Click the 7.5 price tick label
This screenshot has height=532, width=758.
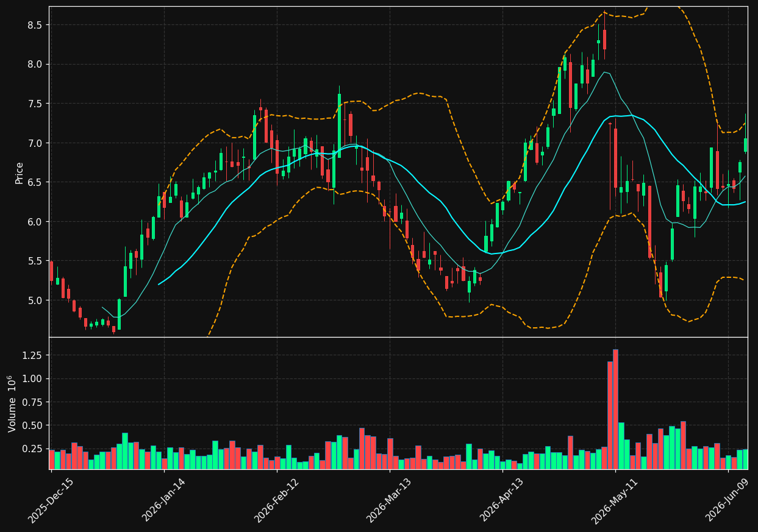(x=35, y=104)
